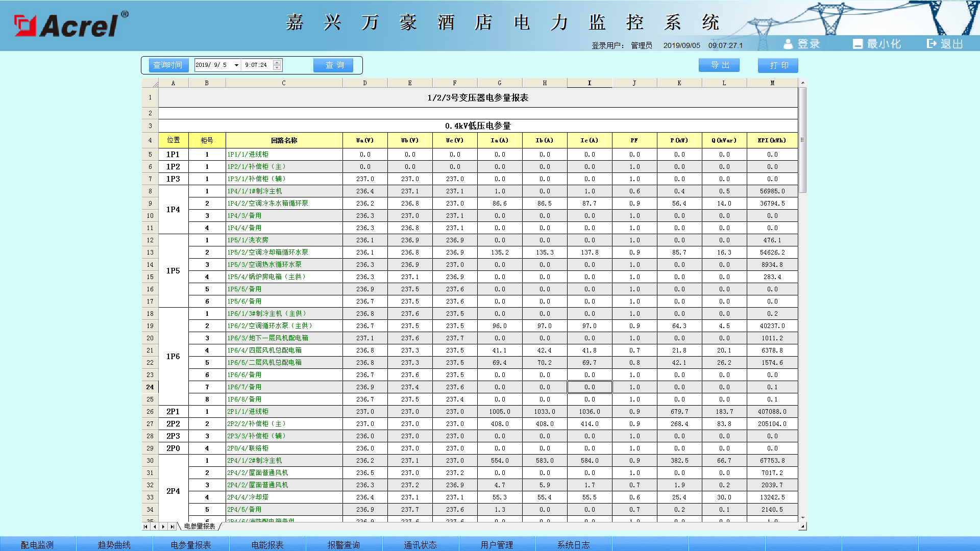Open the query date dropdown arrow

236,65
